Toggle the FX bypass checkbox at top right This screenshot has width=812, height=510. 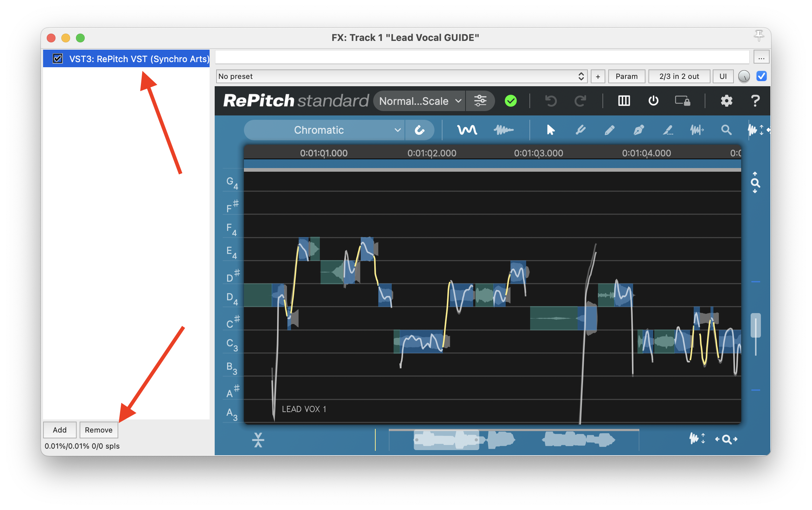click(x=761, y=76)
